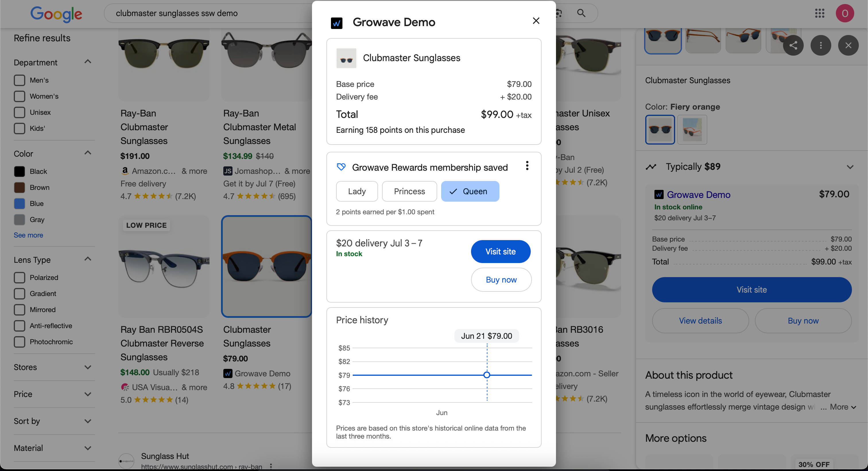The width and height of the screenshot is (868, 471).
Task: Expand the Price filter section
Action: tap(88, 394)
